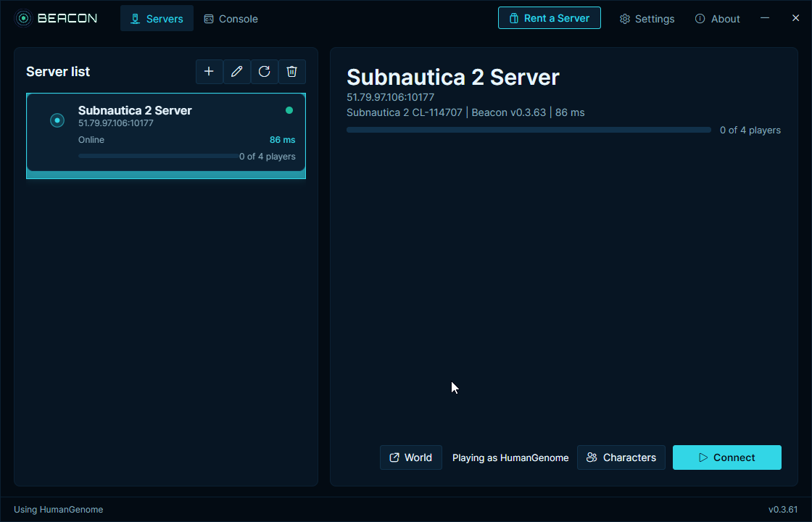812x522 pixels.
Task: Click the Using HumanGenome status bar text
Action: 59,510
